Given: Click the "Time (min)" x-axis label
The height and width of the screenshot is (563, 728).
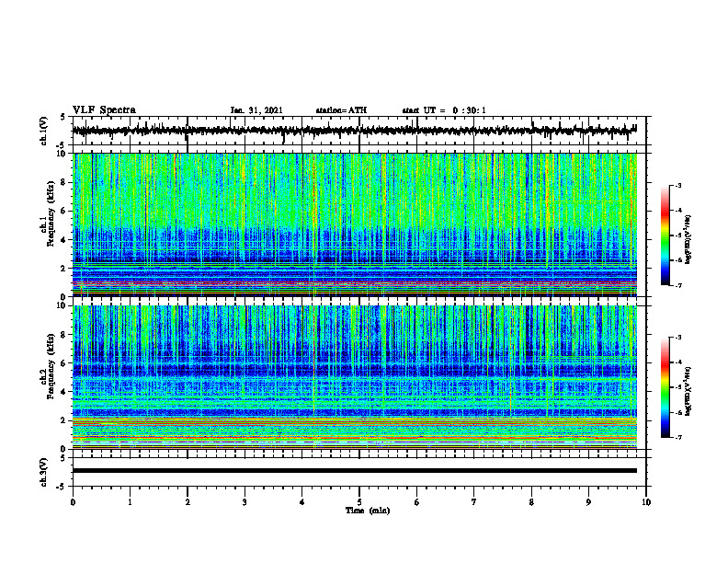Looking at the screenshot, I should coord(368,511).
